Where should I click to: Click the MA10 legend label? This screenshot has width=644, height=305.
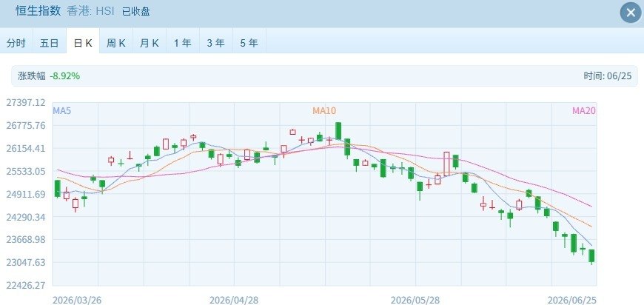coord(324,110)
